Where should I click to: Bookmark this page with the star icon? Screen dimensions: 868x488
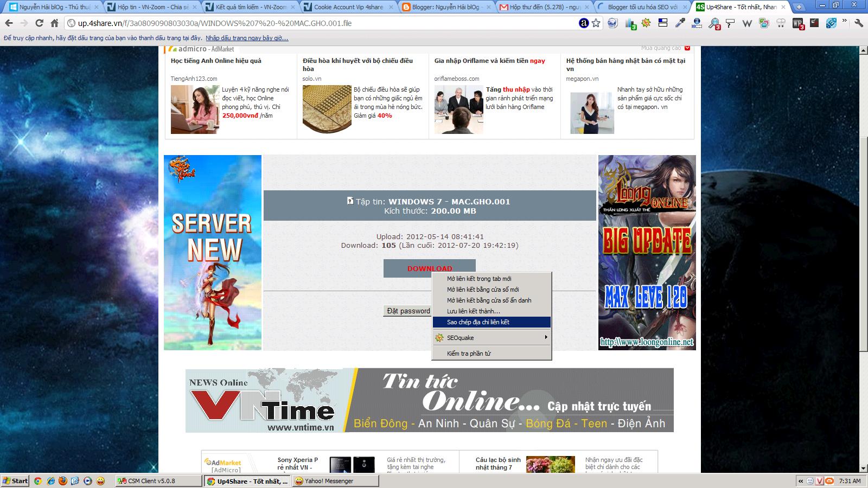pyautogui.click(x=596, y=23)
